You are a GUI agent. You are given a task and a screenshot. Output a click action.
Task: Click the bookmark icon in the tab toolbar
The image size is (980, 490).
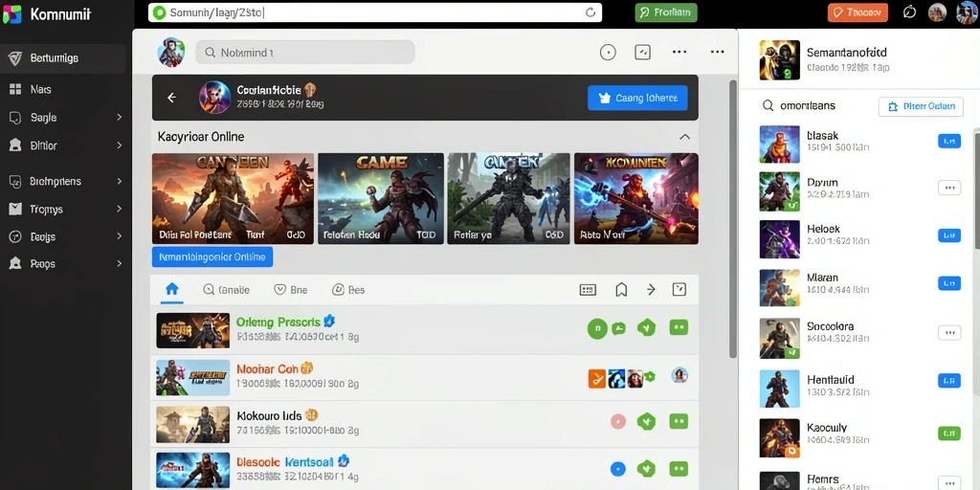coord(621,289)
